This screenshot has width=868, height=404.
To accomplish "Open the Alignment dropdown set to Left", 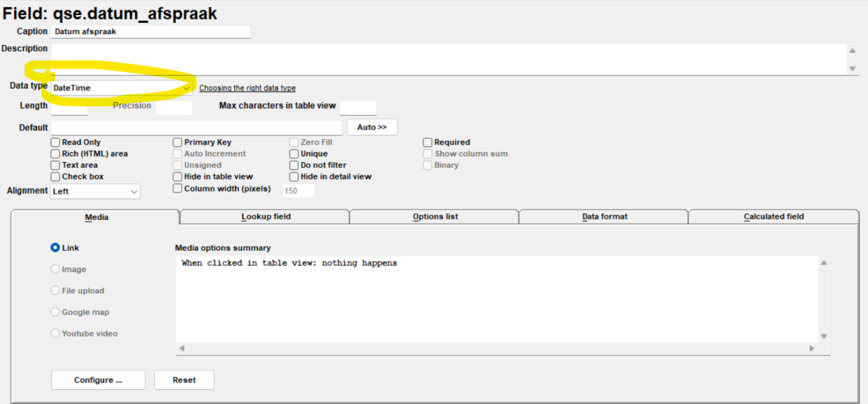I will [95, 191].
